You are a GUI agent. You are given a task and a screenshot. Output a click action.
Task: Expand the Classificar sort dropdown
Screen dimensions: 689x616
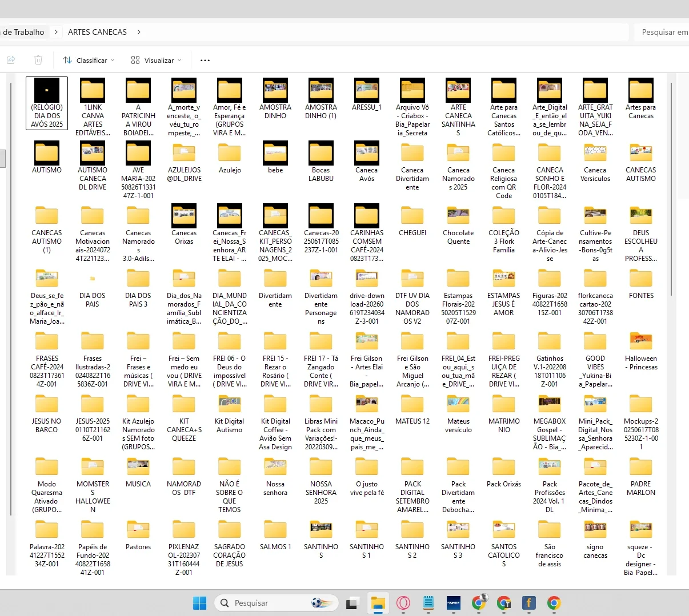pos(89,60)
